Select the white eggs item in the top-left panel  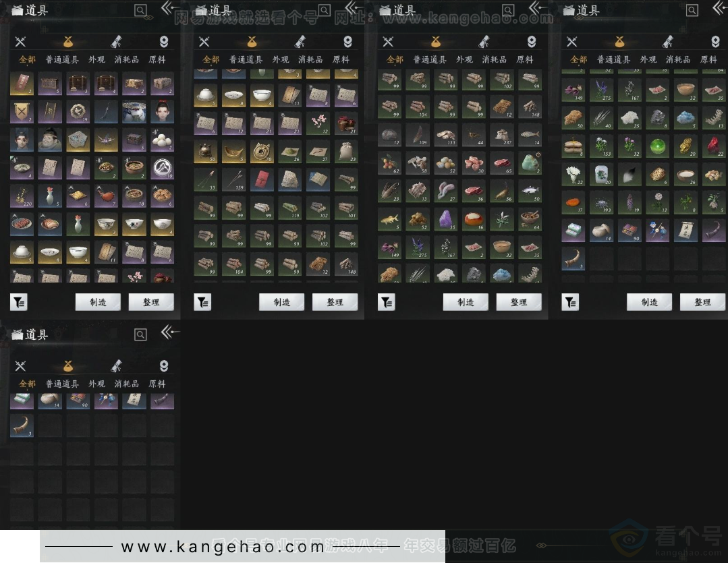pyautogui.click(x=162, y=140)
